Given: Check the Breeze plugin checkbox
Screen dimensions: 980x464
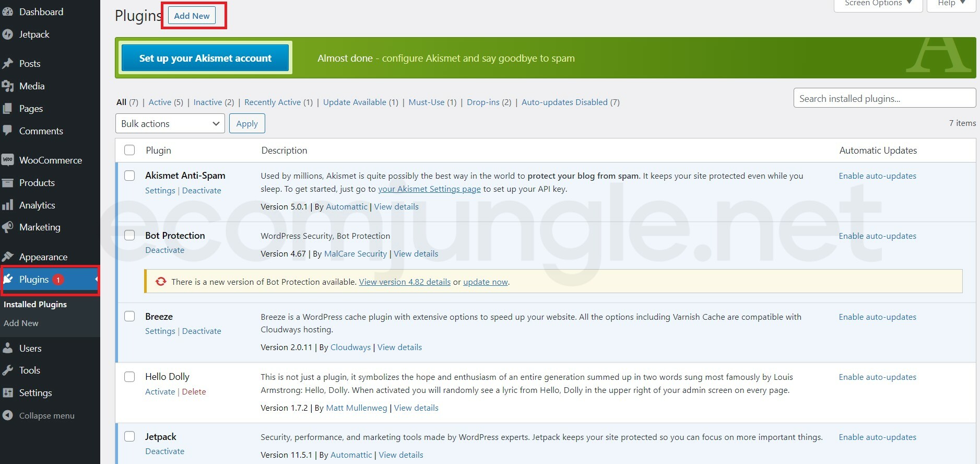Looking at the screenshot, I should click(129, 316).
